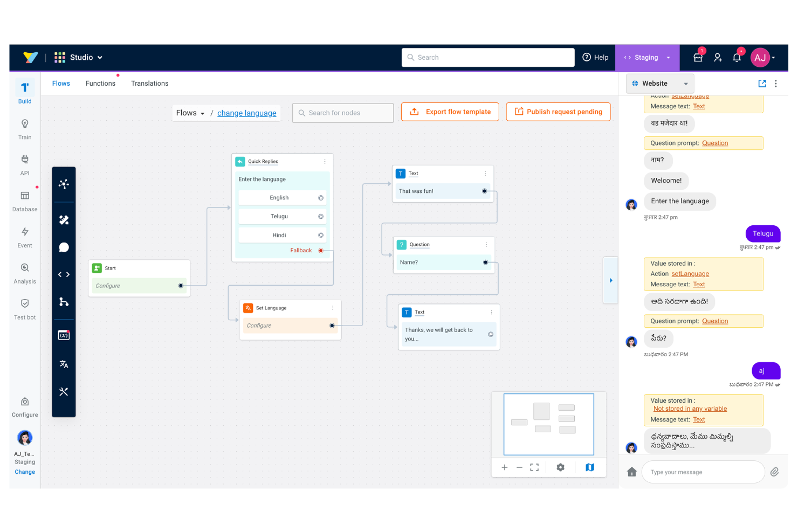Viewport: 798px width, 532px height.
Task: Select the Fallback radio option in Quick Replies node
Action: 321,250
